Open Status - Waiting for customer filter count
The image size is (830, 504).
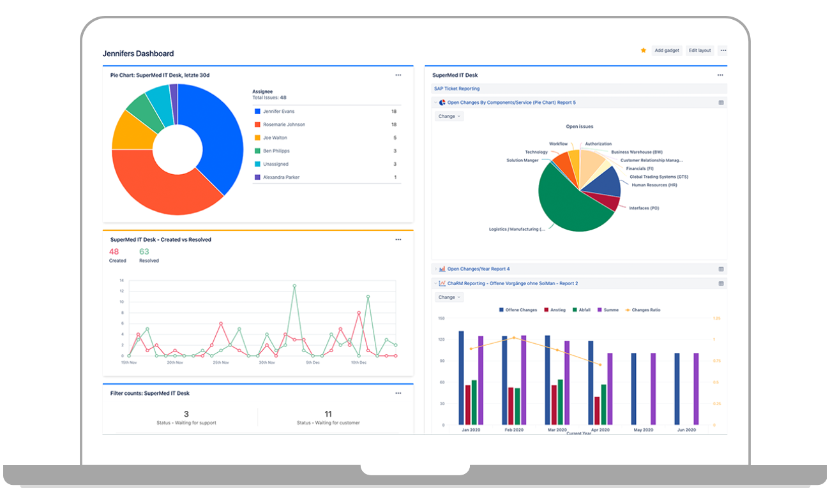point(328,418)
